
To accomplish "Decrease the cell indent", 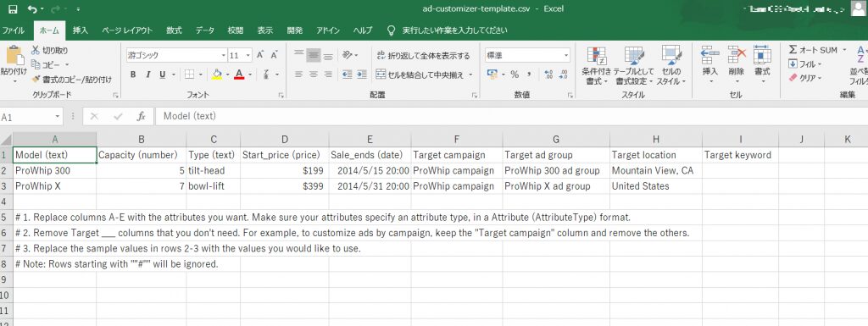I will pos(347,75).
